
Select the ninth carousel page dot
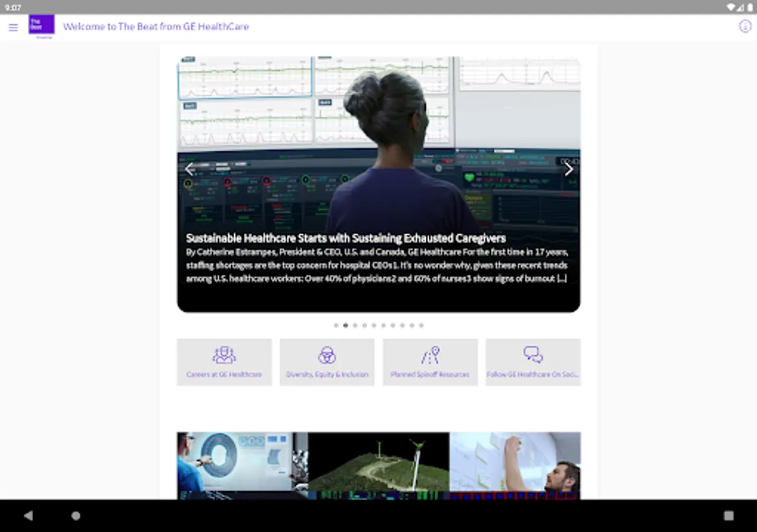point(412,325)
